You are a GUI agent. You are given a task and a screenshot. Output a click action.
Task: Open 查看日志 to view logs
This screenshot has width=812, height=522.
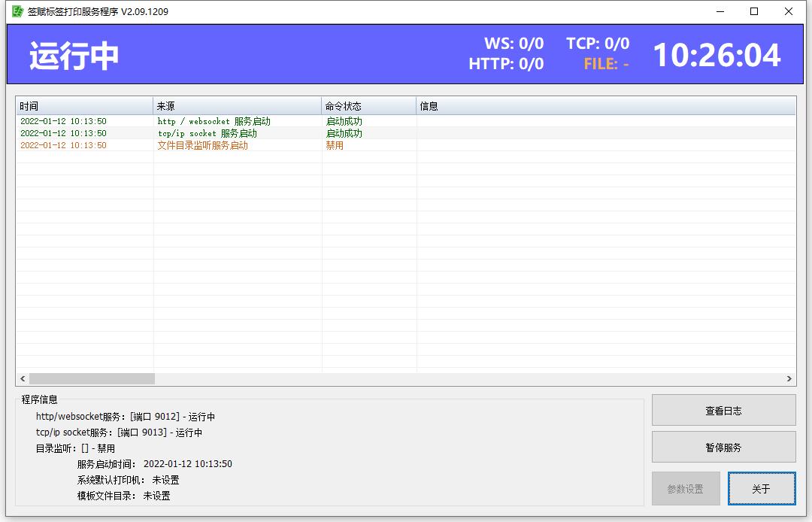click(x=723, y=410)
